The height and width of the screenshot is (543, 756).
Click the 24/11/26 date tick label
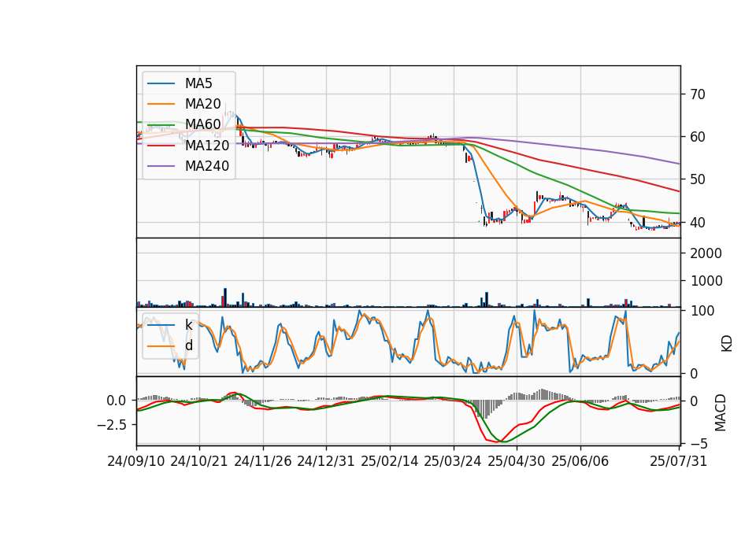(263, 461)
